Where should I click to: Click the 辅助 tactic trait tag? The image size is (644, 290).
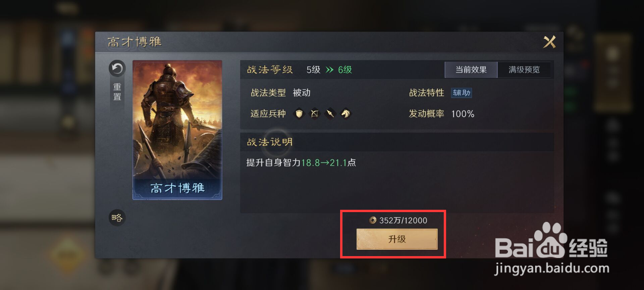click(462, 93)
